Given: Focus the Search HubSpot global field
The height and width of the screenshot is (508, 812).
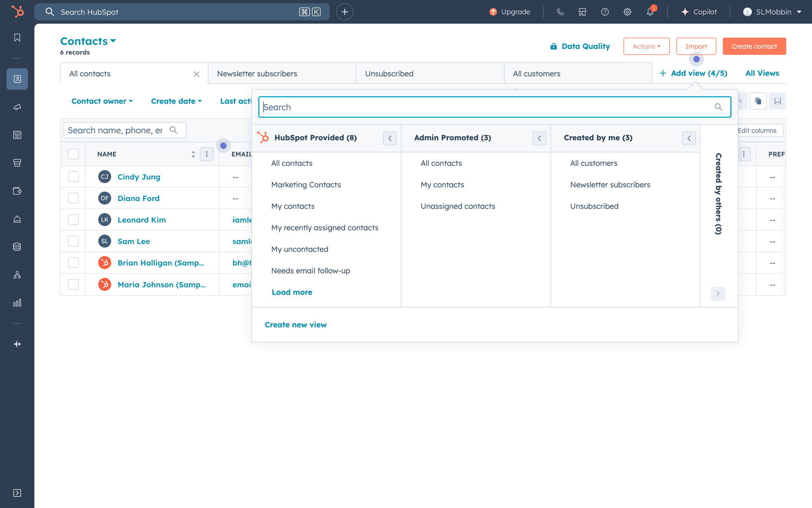Looking at the screenshot, I should [x=182, y=12].
